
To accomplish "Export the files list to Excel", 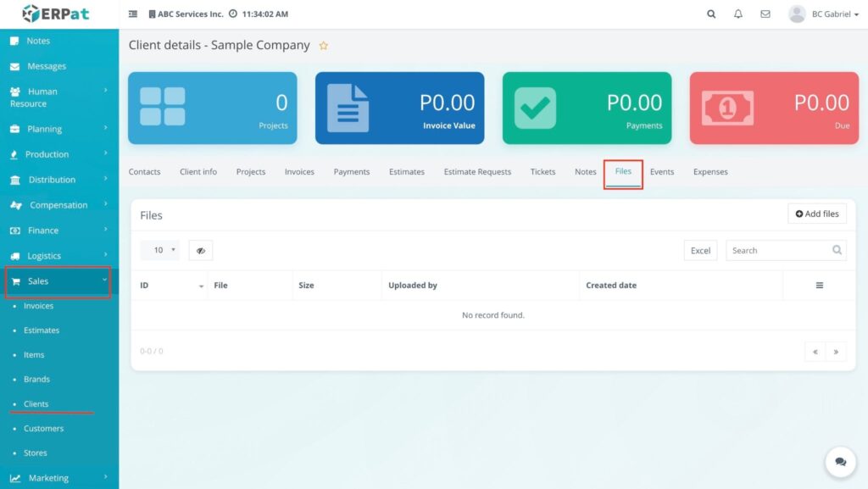I will (x=700, y=251).
